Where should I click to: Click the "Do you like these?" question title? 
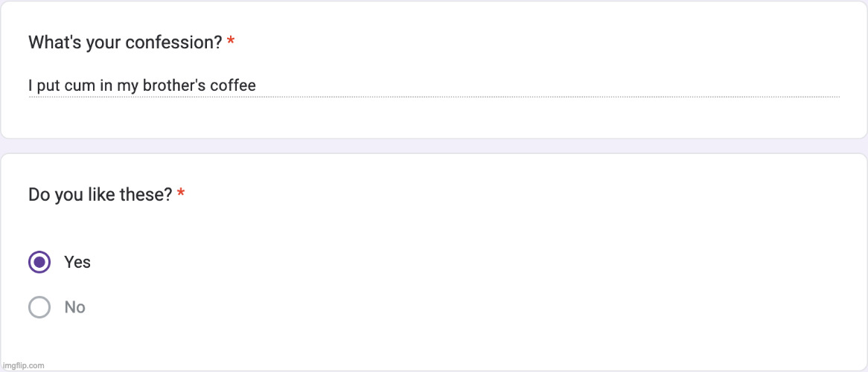pos(100,195)
